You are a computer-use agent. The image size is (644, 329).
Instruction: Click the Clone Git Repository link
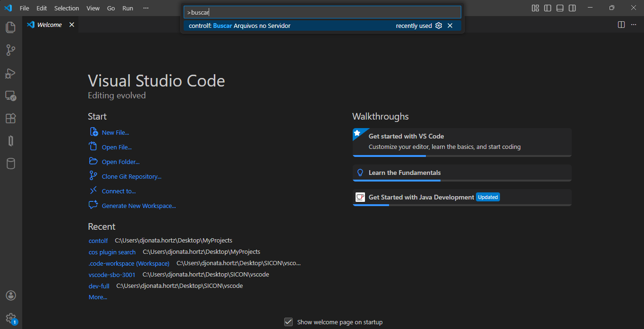[132, 177]
